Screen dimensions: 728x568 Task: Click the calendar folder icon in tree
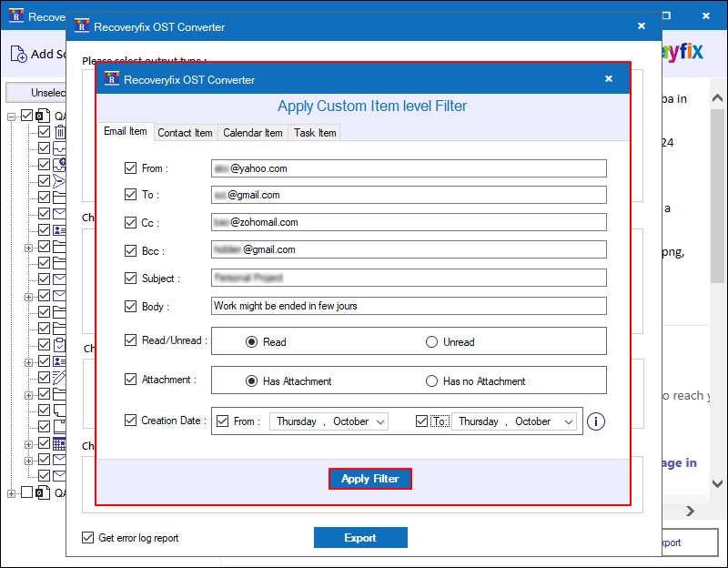click(59, 443)
